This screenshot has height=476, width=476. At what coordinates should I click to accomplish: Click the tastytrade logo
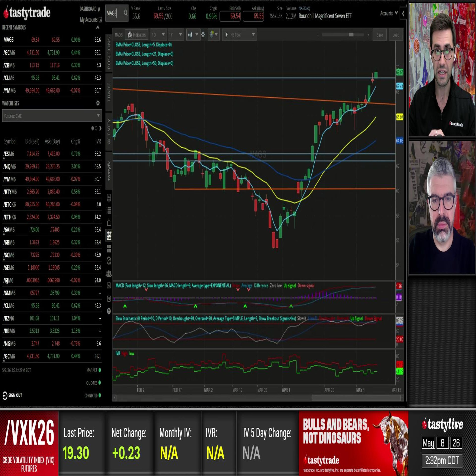click(x=27, y=13)
